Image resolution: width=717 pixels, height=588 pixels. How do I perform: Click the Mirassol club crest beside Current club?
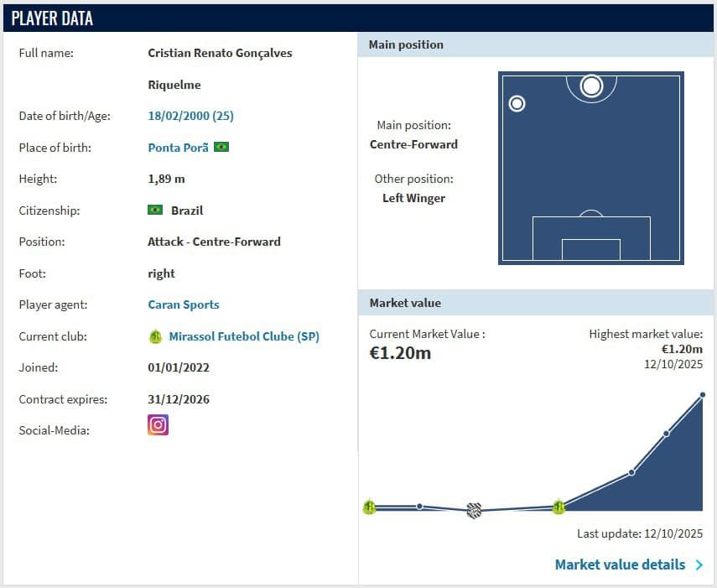[155, 337]
